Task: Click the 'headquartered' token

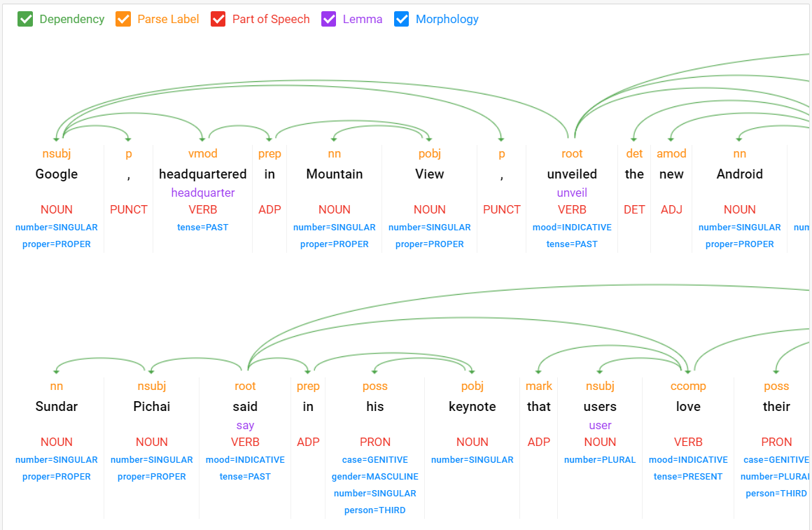Action: coord(202,174)
